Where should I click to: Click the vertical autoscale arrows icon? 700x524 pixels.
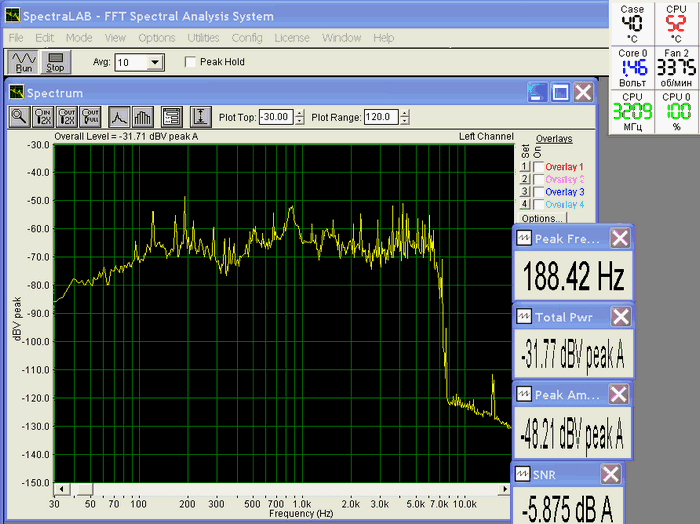click(200, 116)
